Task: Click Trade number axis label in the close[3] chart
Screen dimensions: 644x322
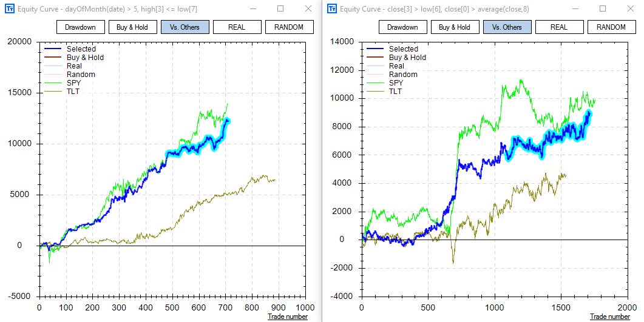Action: 609,317
